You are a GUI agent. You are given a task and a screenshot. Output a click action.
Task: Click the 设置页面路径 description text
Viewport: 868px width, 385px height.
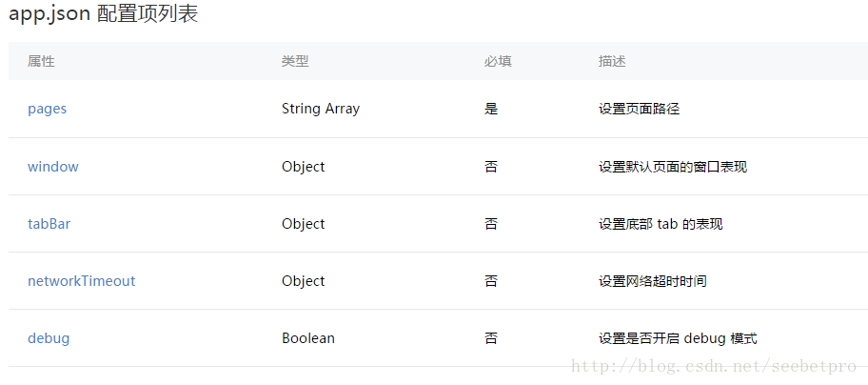click(639, 110)
